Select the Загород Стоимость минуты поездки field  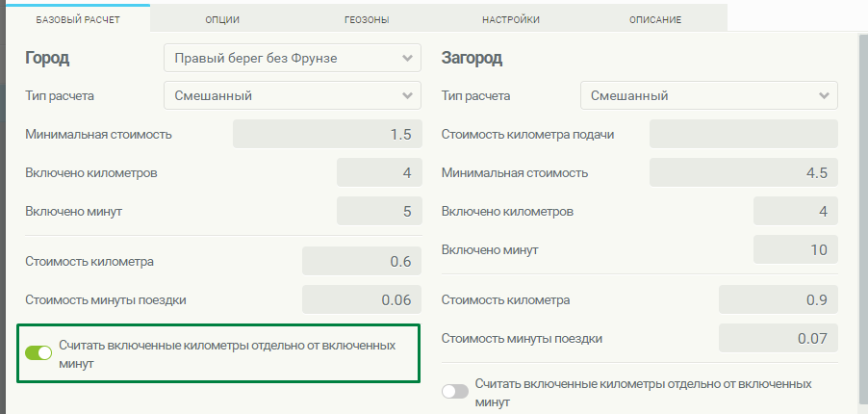778,338
